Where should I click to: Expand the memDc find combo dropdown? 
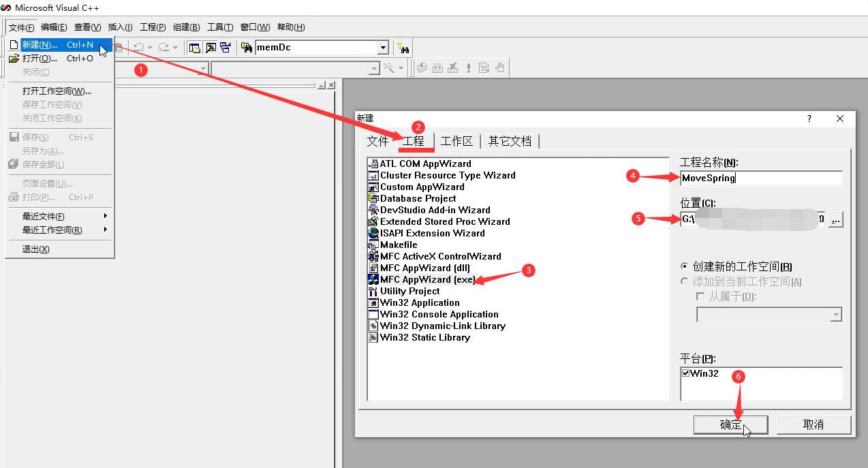(x=383, y=48)
